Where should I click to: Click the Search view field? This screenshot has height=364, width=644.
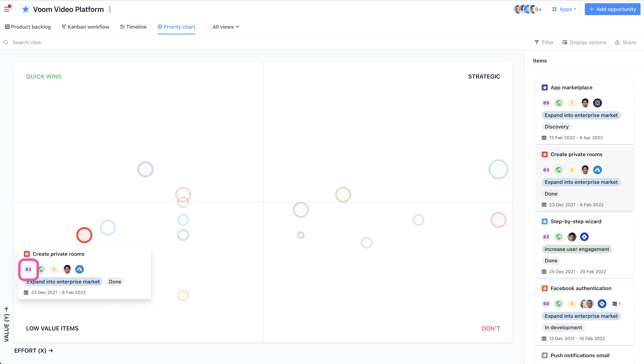[27, 42]
